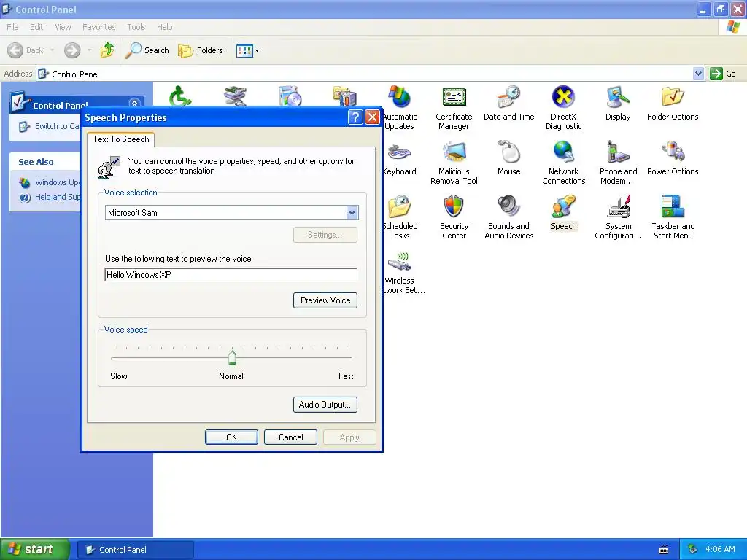Image resolution: width=747 pixels, height=560 pixels.
Task: Toggle the Folders toolbar button
Action: tap(200, 50)
